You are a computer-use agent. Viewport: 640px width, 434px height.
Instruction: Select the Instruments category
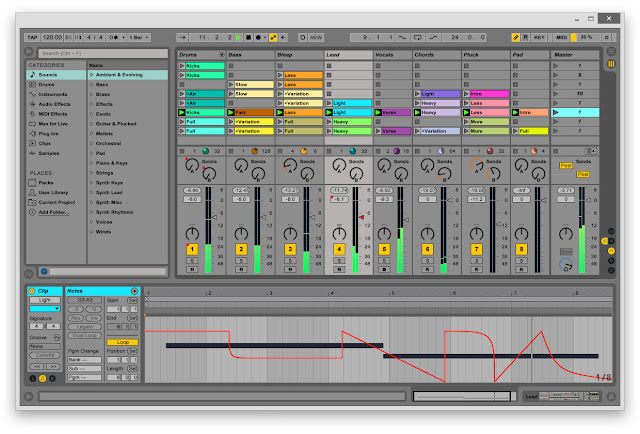tap(56, 94)
